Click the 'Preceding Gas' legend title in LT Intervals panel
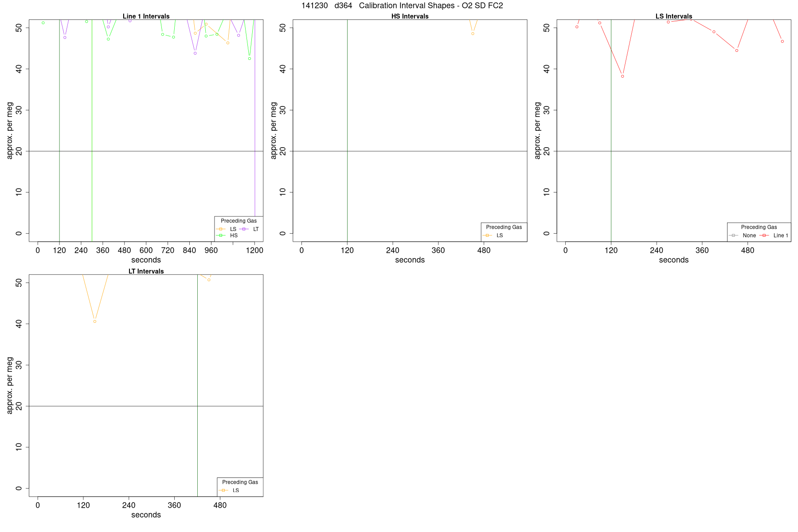798x532 pixels. point(240,482)
